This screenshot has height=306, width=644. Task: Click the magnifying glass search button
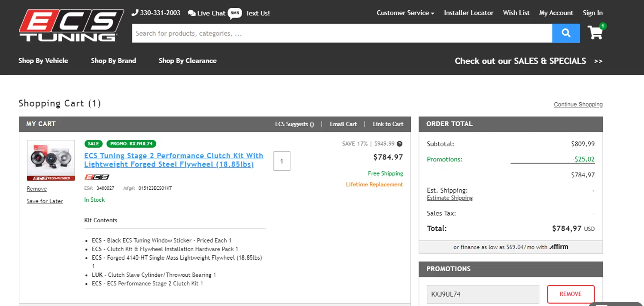point(566,33)
